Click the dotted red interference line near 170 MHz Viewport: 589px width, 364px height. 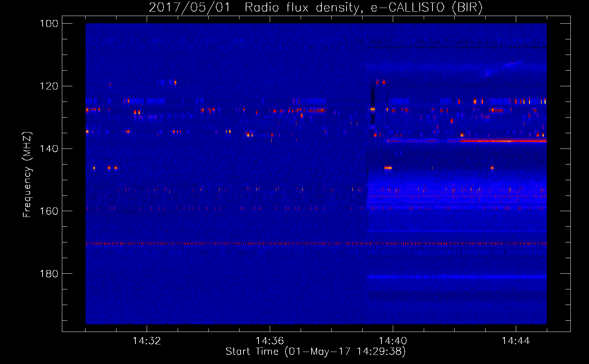click(x=316, y=244)
